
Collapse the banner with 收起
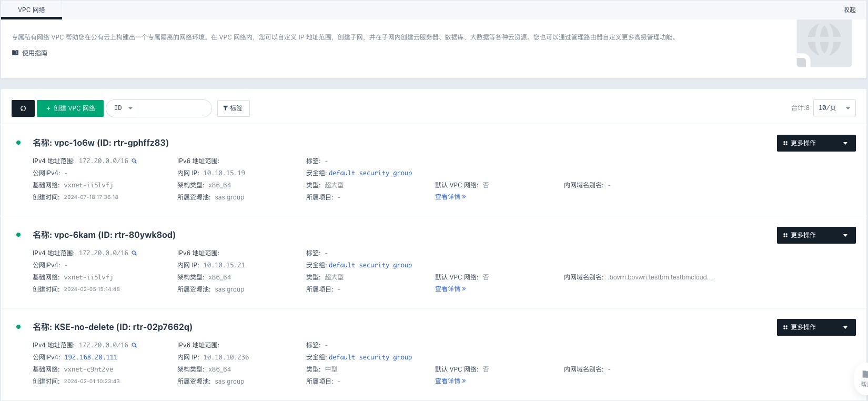coord(849,10)
